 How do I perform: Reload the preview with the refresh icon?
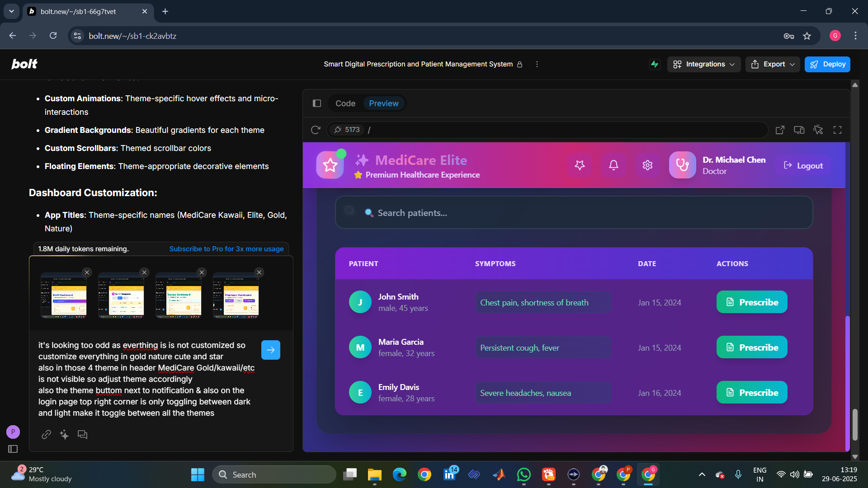pos(316,130)
